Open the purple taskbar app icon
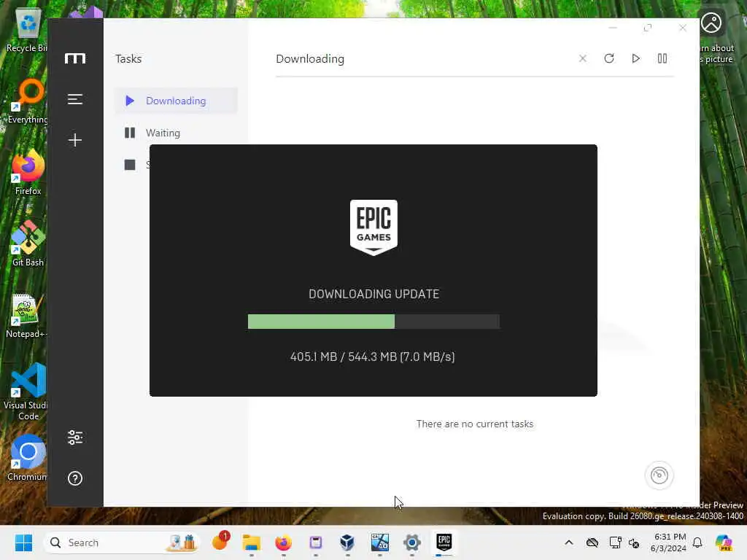The image size is (747, 560). [315, 542]
